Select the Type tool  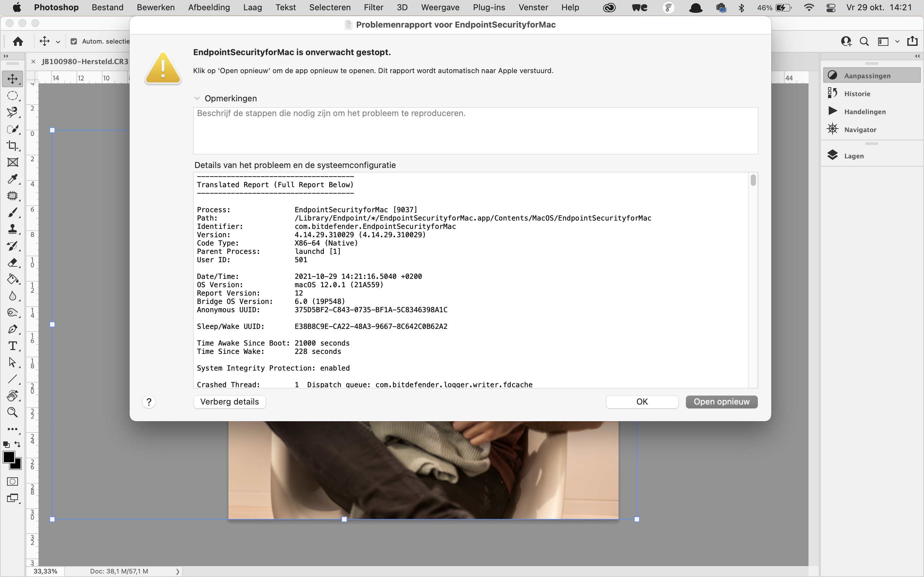click(13, 346)
